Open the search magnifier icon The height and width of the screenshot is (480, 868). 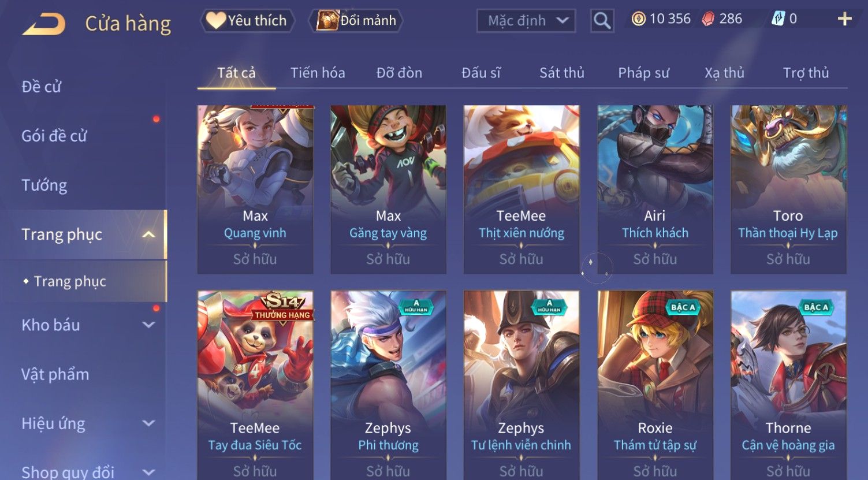tap(602, 21)
